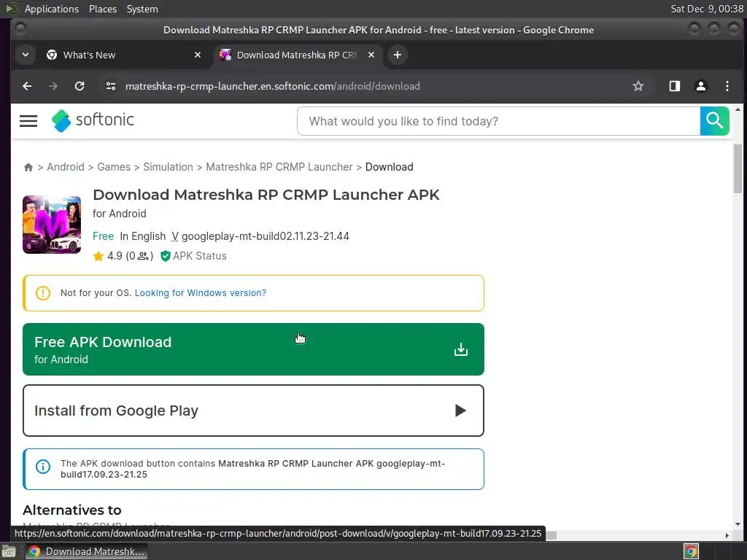The height and width of the screenshot is (560, 747).
Task: Bookmark this page with the star icon
Action: (x=638, y=86)
